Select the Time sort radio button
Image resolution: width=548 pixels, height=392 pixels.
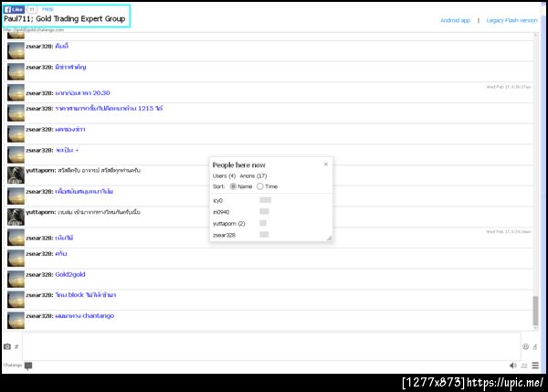[x=260, y=186]
